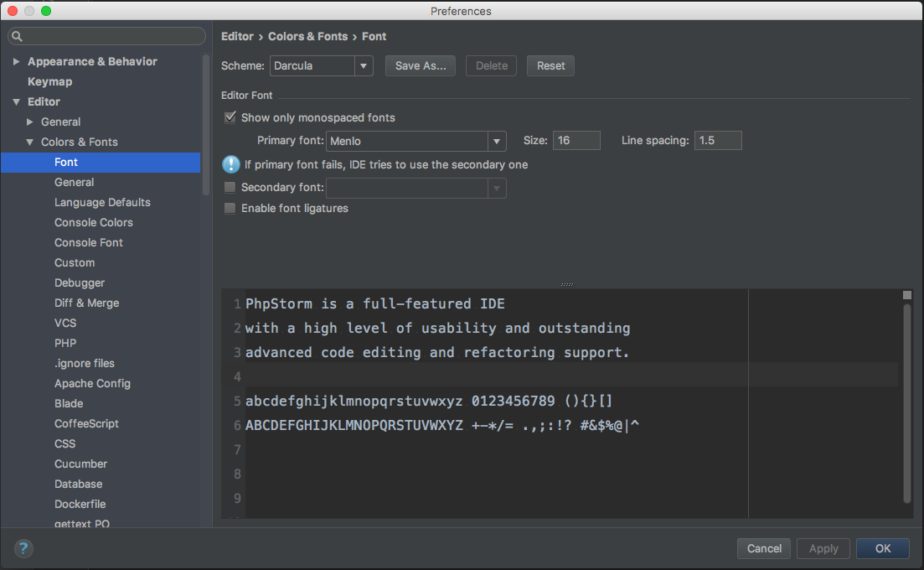Select Cucumber color settings
924x570 pixels.
[x=80, y=464]
